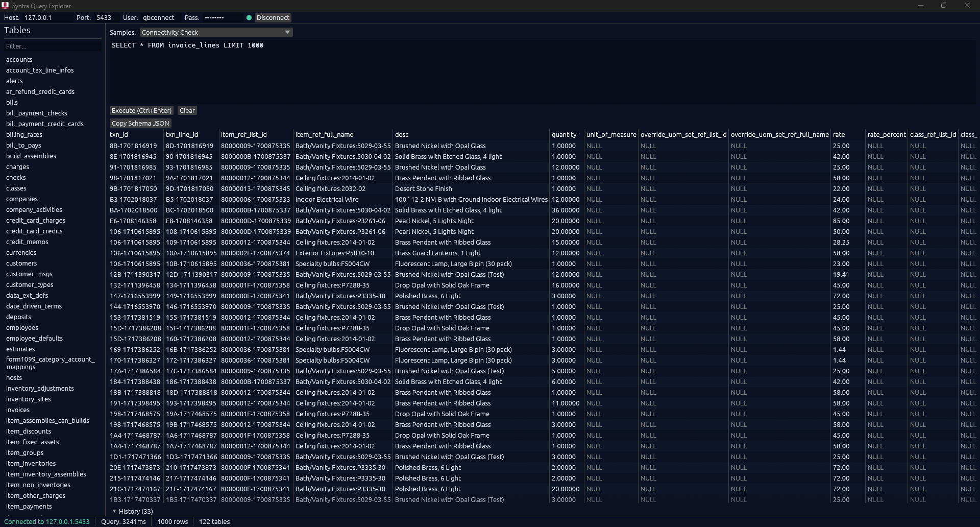Image resolution: width=980 pixels, height=527 pixels.
Task: Click into the table Filter field
Action: (51, 45)
